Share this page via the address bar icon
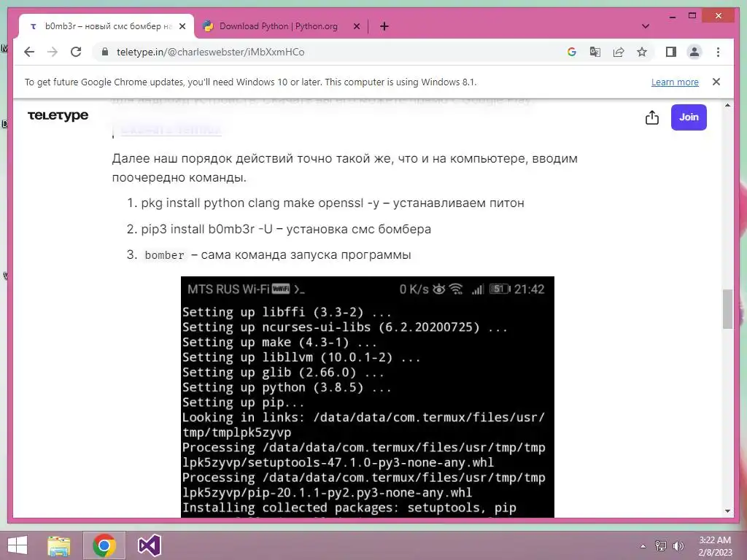Viewport: 747px width, 560px height. 619,52
